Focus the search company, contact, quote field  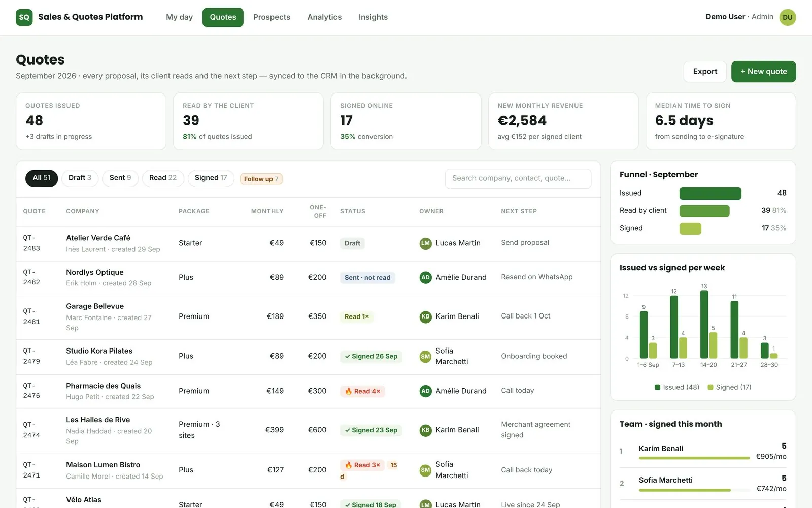[x=518, y=178]
